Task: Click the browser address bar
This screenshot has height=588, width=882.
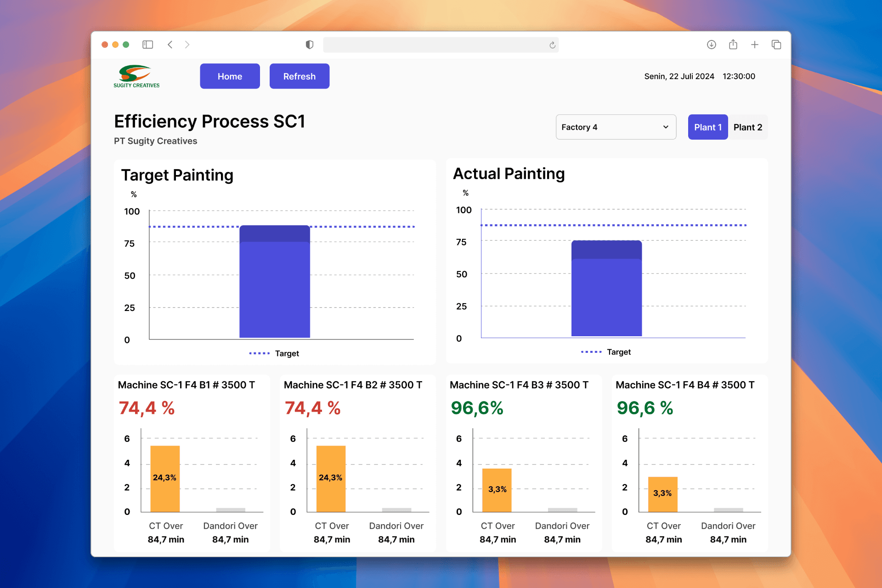Action: coord(436,45)
